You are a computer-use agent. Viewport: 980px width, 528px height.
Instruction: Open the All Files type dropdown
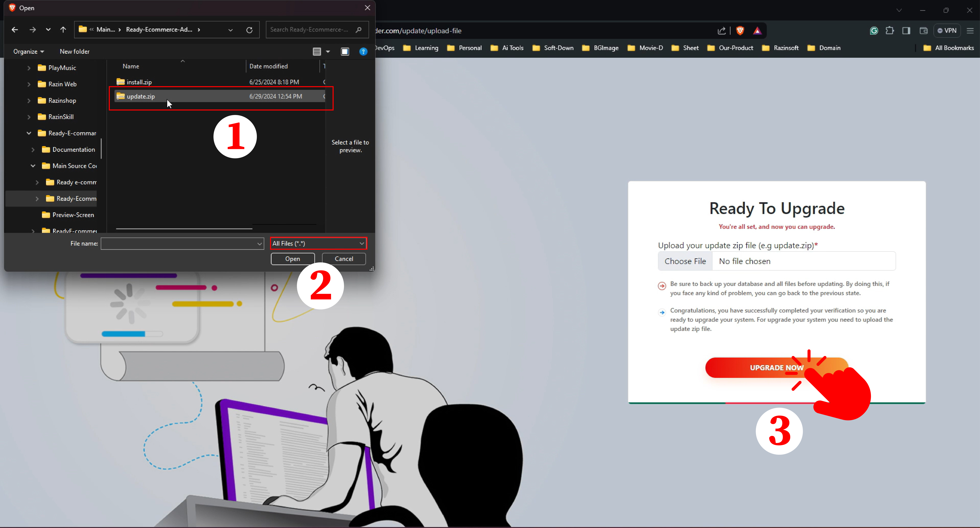[x=318, y=243]
